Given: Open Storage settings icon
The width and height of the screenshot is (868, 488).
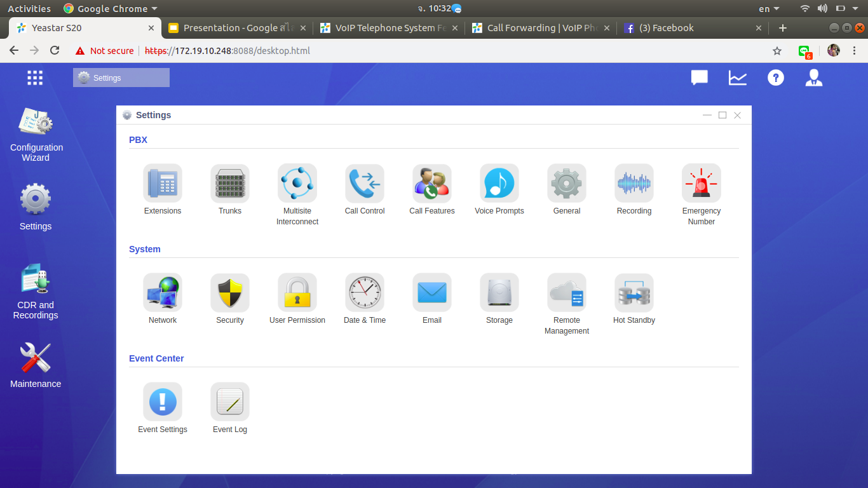Looking at the screenshot, I should [x=499, y=292].
